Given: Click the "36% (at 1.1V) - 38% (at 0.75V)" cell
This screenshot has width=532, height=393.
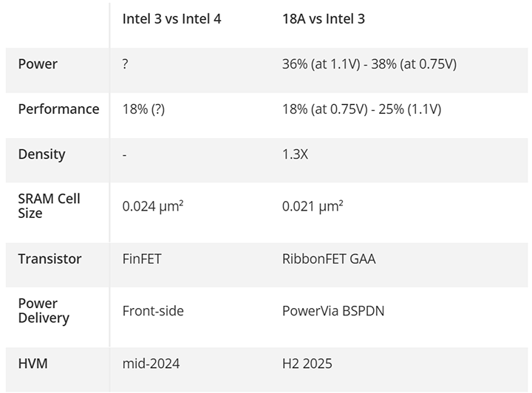Looking at the screenshot, I should point(369,64).
